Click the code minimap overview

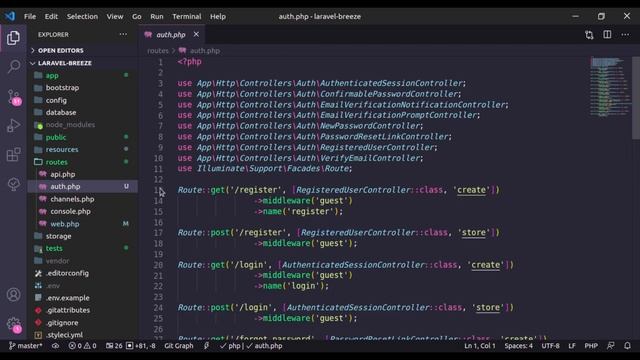[610, 87]
